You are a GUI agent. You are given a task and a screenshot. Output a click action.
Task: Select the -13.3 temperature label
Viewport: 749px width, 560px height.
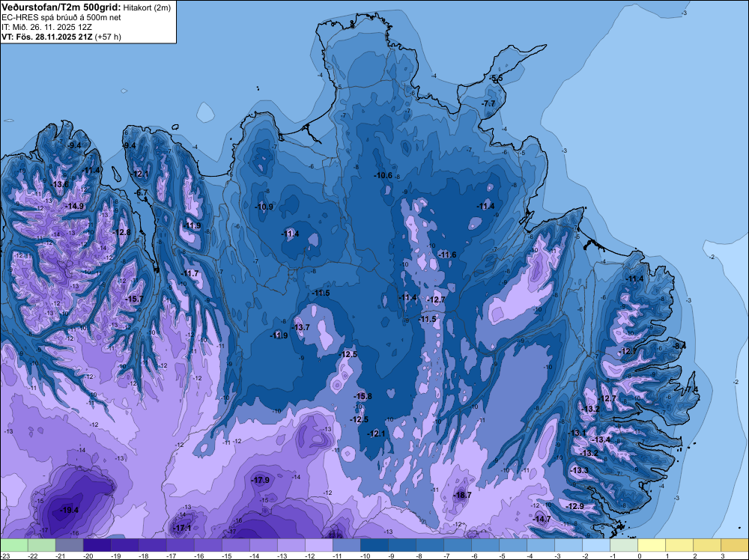[x=580, y=470]
